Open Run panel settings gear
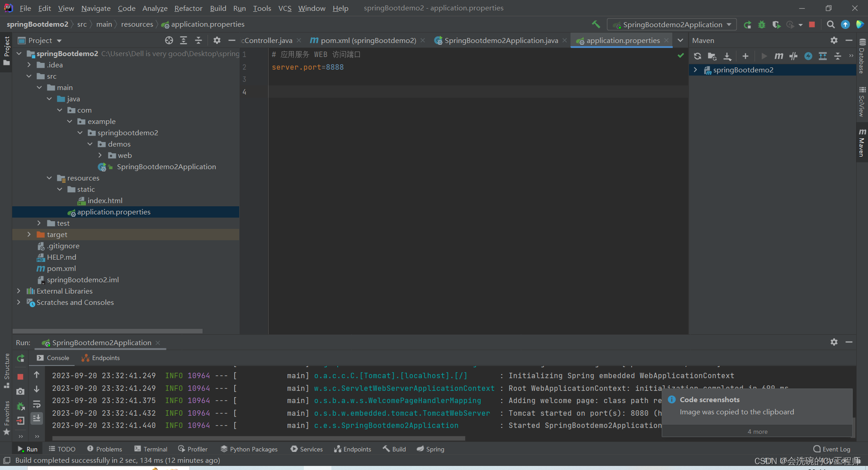Viewport: 868px width, 470px height. (x=834, y=342)
